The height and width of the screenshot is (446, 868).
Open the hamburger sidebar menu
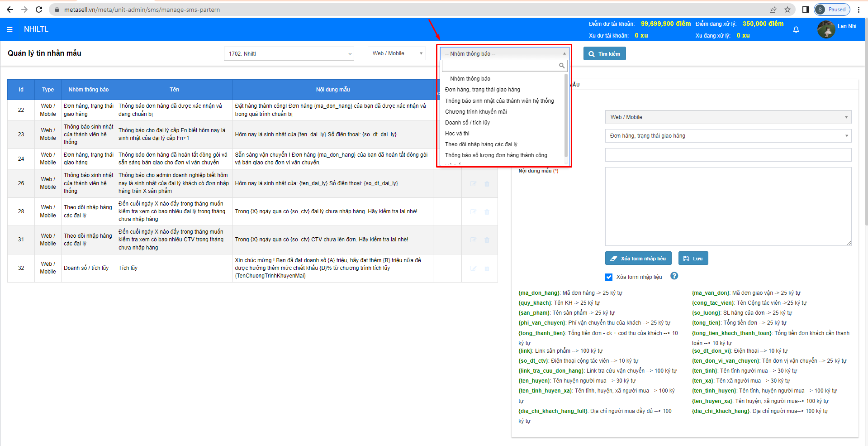[9, 29]
